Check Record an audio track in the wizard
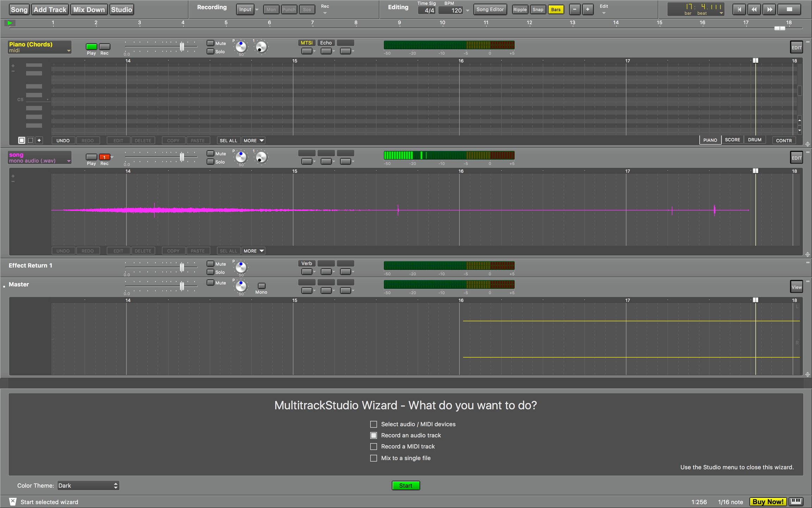Viewport: 812px width, 508px height. pos(374,435)
